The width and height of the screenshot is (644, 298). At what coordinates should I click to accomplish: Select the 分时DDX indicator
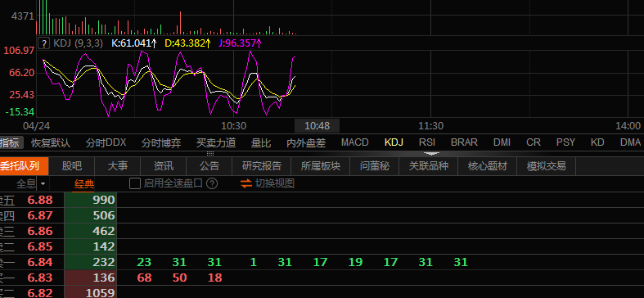(106, 143)
